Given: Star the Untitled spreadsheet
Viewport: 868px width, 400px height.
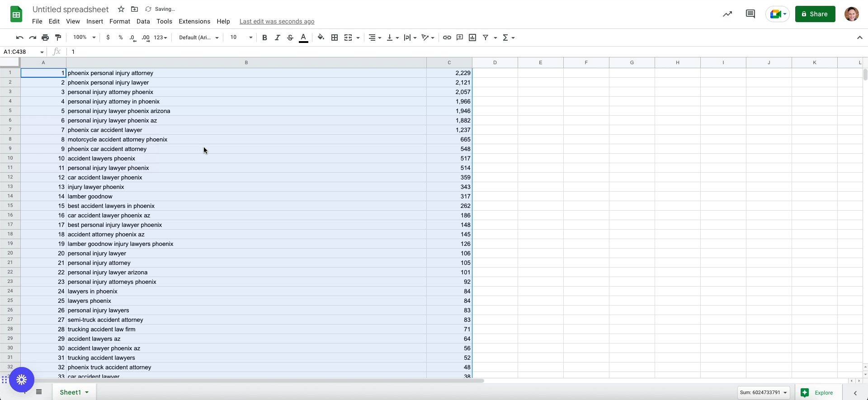Looking at the screenshot, I should click(121, 9).
